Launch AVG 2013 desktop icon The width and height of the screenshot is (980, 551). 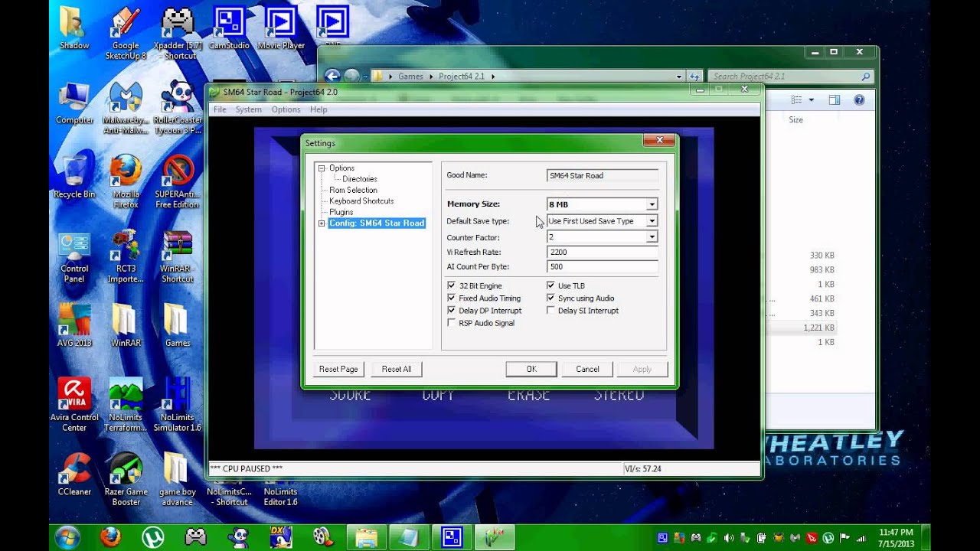pos(74,325)
